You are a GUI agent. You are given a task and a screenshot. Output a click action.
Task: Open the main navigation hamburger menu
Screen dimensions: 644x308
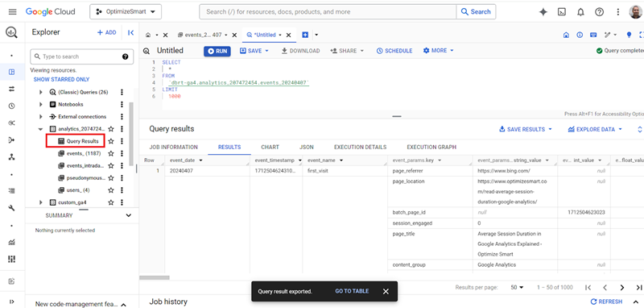[x=13, y=12]
